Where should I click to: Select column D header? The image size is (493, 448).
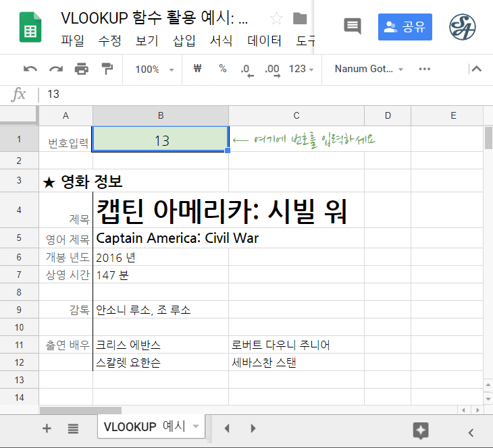(388, 115)
